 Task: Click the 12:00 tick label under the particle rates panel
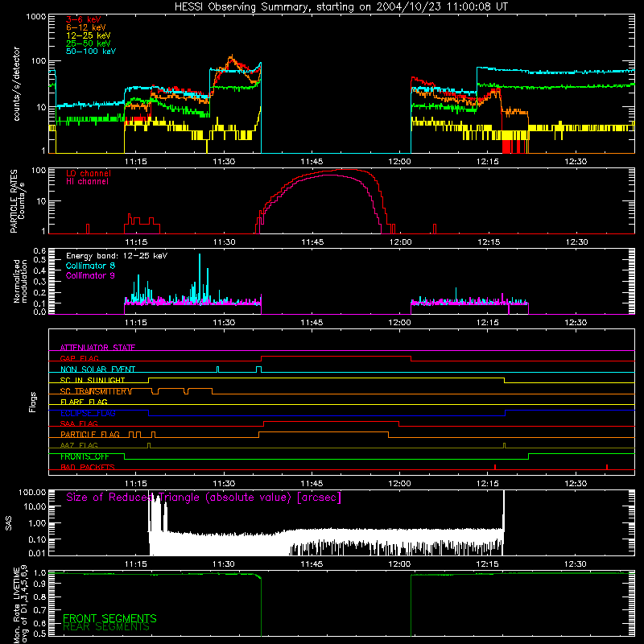[x=400, y=242]
